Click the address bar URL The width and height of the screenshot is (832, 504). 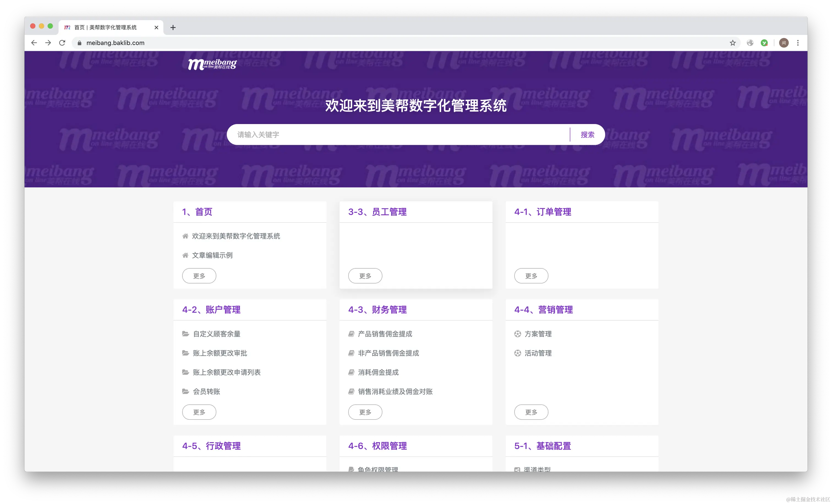(116, 43)
